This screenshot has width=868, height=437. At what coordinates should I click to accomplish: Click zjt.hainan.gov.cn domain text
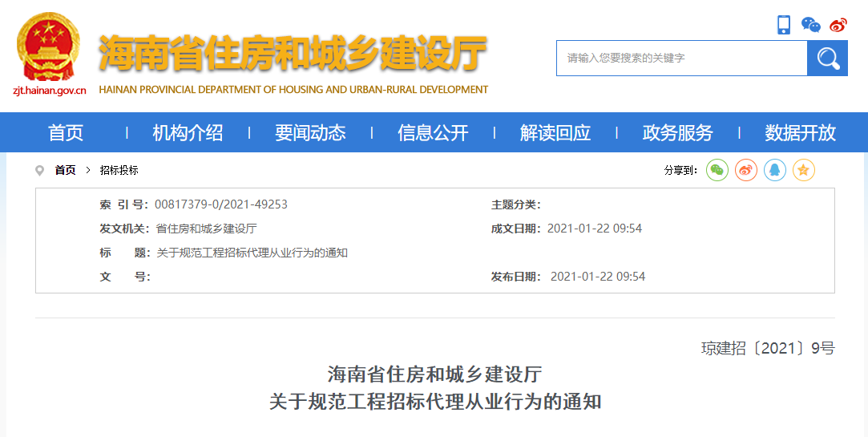point(49,91)
